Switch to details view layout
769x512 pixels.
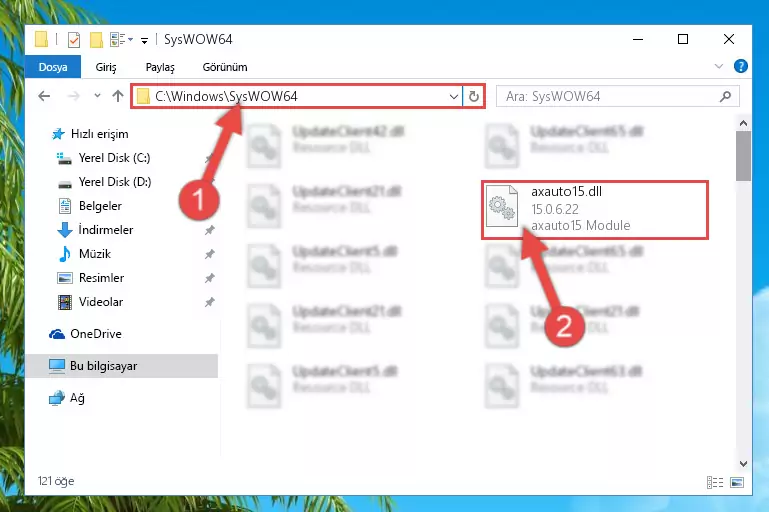tap(715, 483)
